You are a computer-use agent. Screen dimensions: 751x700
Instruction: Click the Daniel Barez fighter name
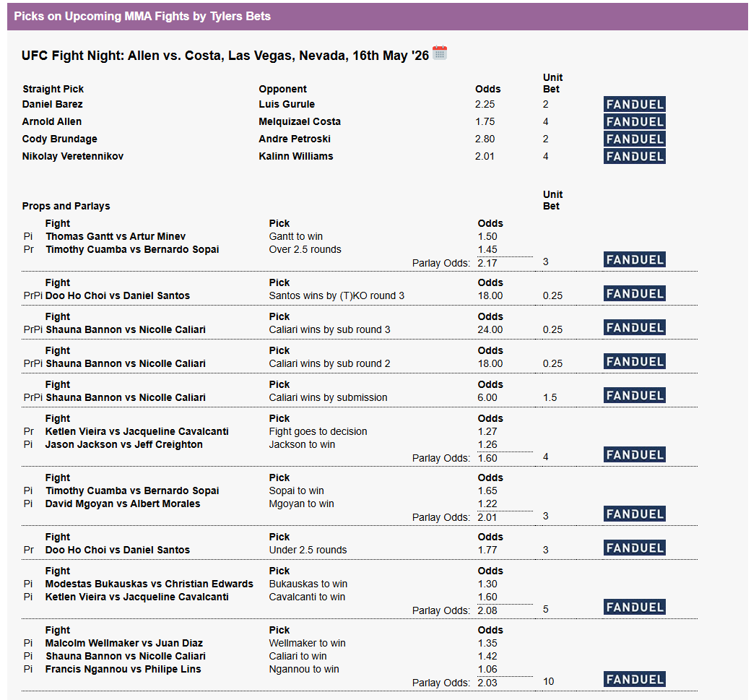point(52,104)
